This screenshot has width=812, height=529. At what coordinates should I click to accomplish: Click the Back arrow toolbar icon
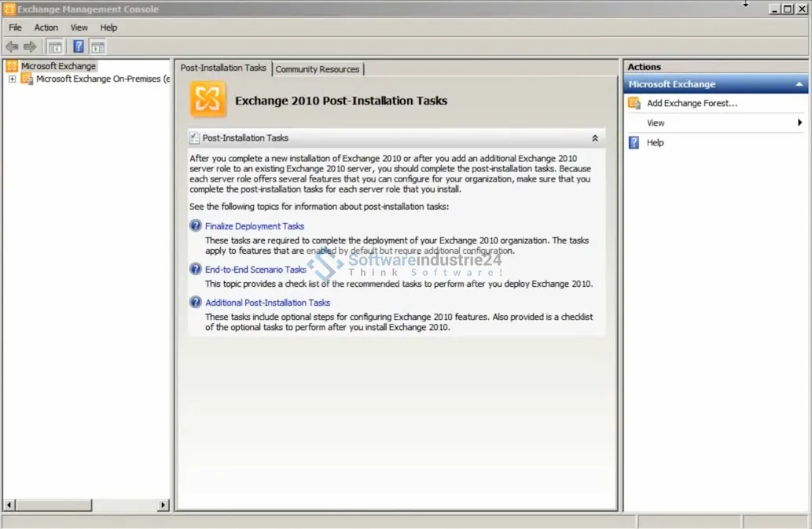[12, 47]
